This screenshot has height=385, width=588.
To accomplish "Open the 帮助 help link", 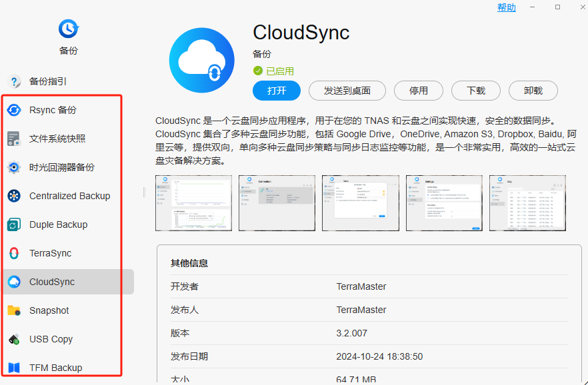I will pyautogui.click(x=506, y=7).
